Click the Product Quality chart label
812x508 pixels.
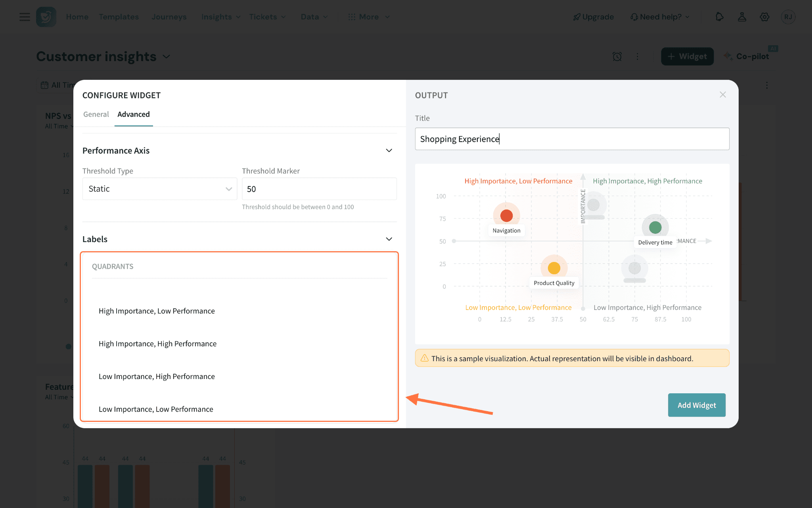pyautogui.click(x=554, y=283)
